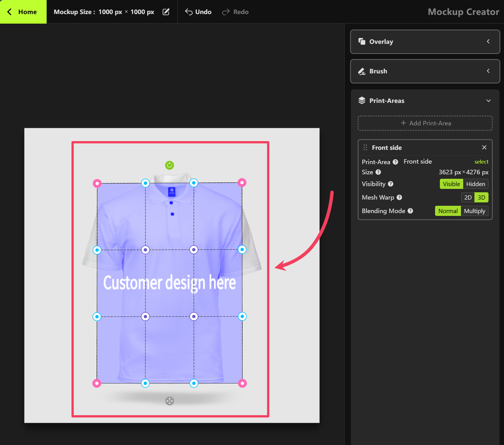Go back using the Home button

23,12
